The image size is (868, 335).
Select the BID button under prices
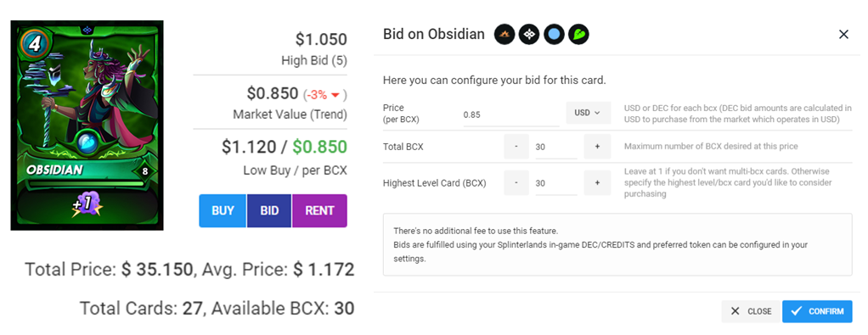269,210
